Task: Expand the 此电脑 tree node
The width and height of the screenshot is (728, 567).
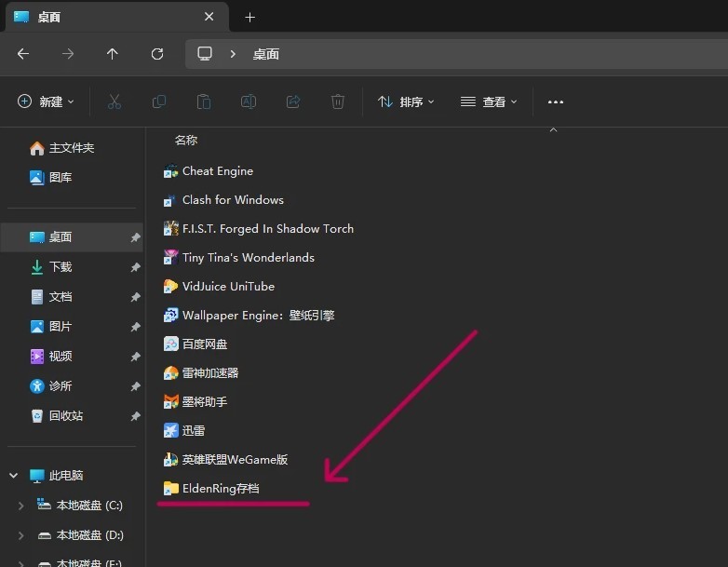Action: (14, 476)
